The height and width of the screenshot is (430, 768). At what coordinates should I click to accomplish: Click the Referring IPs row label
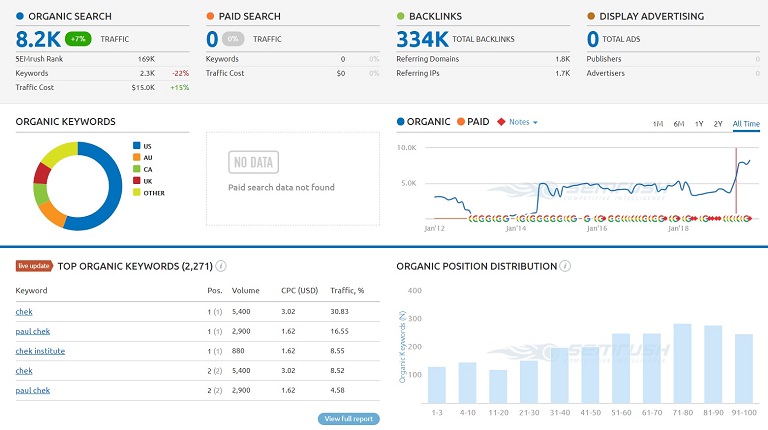(x=418, y=73)
